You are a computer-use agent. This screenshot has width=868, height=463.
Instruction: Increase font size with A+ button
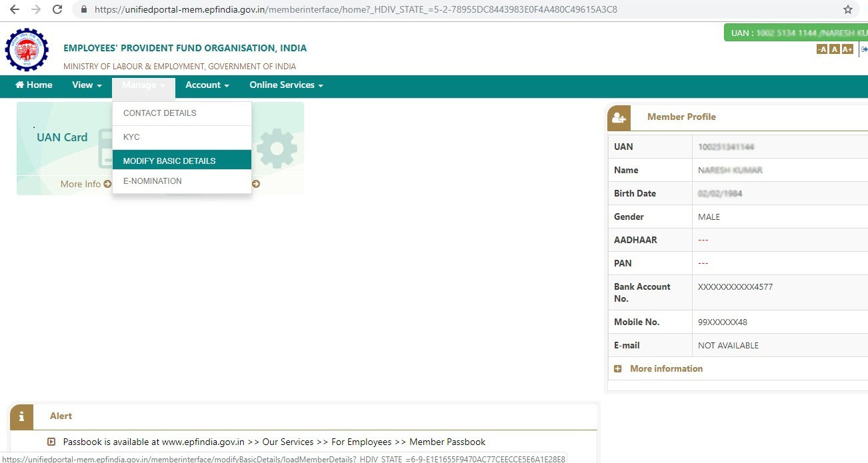(847, 49)
